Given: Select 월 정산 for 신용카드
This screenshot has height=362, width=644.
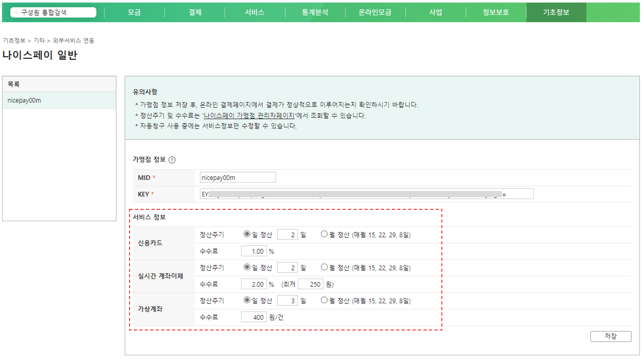Looking at the screenshot, I should tap(324, 234).
